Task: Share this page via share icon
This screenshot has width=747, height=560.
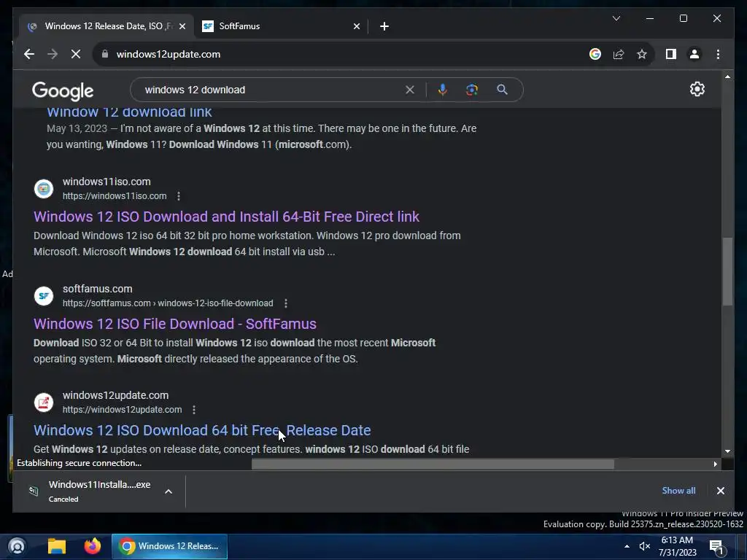Action: (x=619, y=54)
